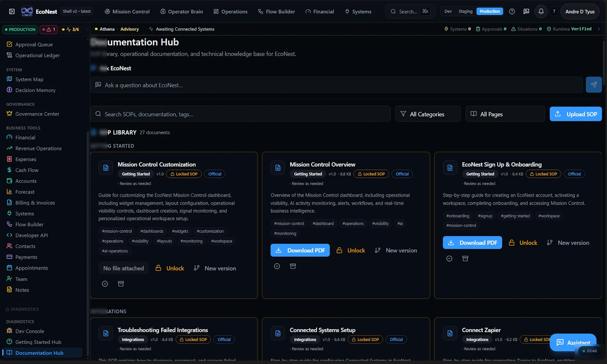Click the #mission-control tag on Customization card
Viewport: 607px width, 364px height.
pyautogui.click(x=117, y=231)
